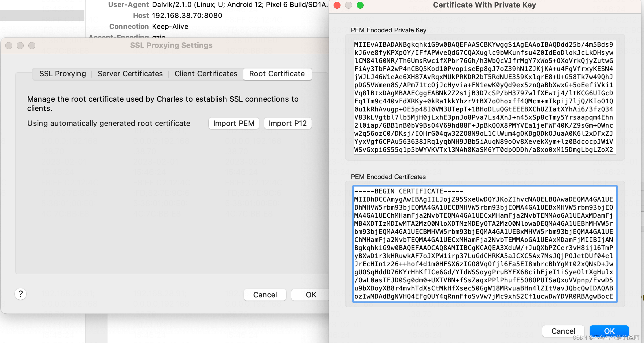Cancel the Certificate With Private Key dialog
This screenshot has height=343, width=644.
[563, 331]
